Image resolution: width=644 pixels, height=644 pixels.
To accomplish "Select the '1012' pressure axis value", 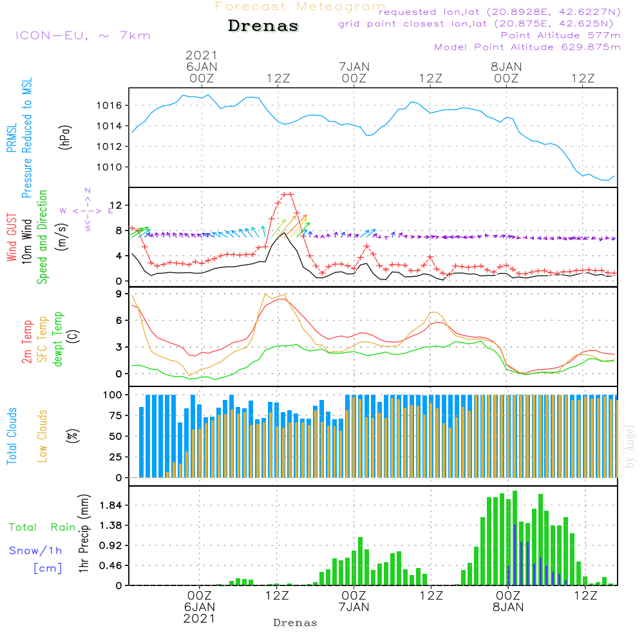I will [109, 147].
